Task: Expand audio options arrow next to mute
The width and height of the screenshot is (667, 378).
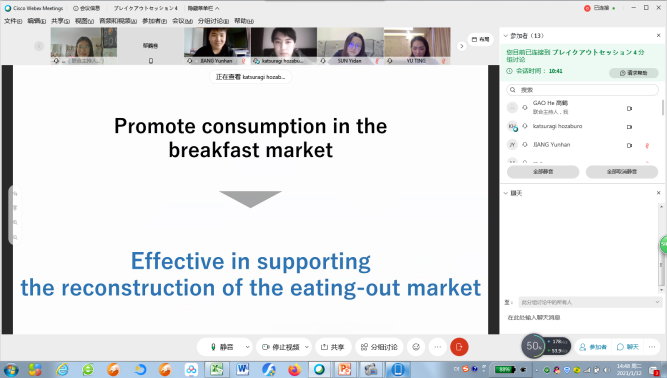Action: click(247, 347)
